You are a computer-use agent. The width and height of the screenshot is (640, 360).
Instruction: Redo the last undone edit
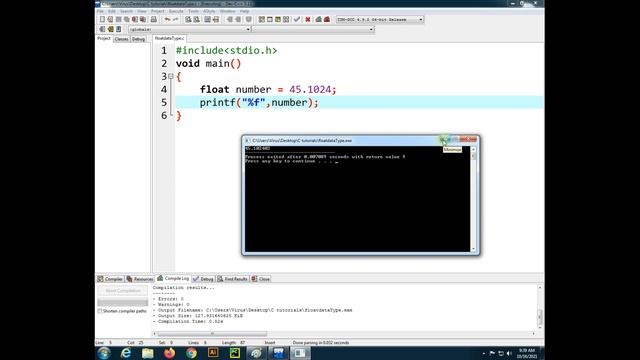(176, 19)
